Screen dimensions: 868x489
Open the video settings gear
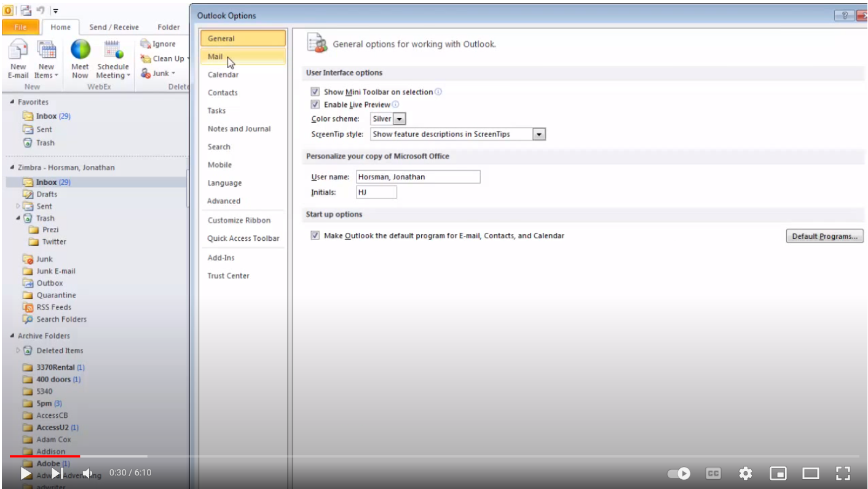pyautogui.click(x=746, y=474)
